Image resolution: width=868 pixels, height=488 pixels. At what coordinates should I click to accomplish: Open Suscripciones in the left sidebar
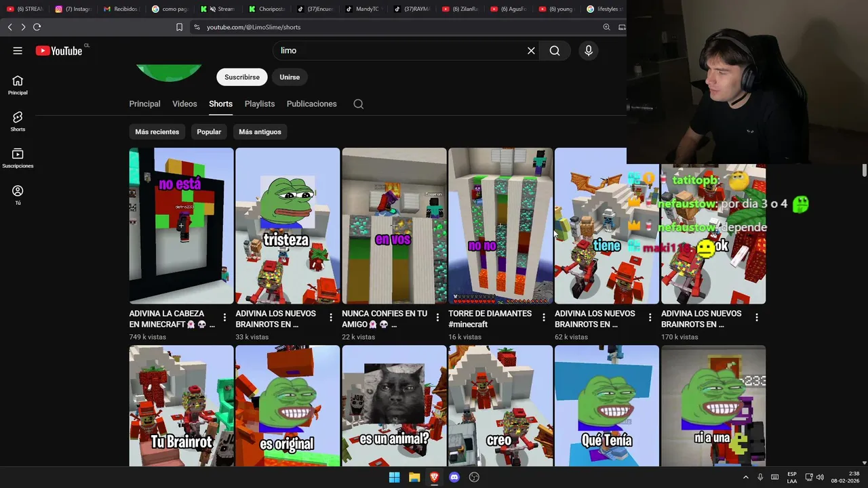click(x=18, y=159)
